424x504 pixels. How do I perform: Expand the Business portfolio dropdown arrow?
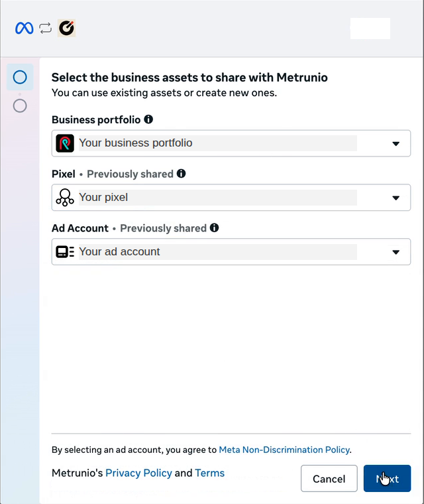[x=396, y=144]
